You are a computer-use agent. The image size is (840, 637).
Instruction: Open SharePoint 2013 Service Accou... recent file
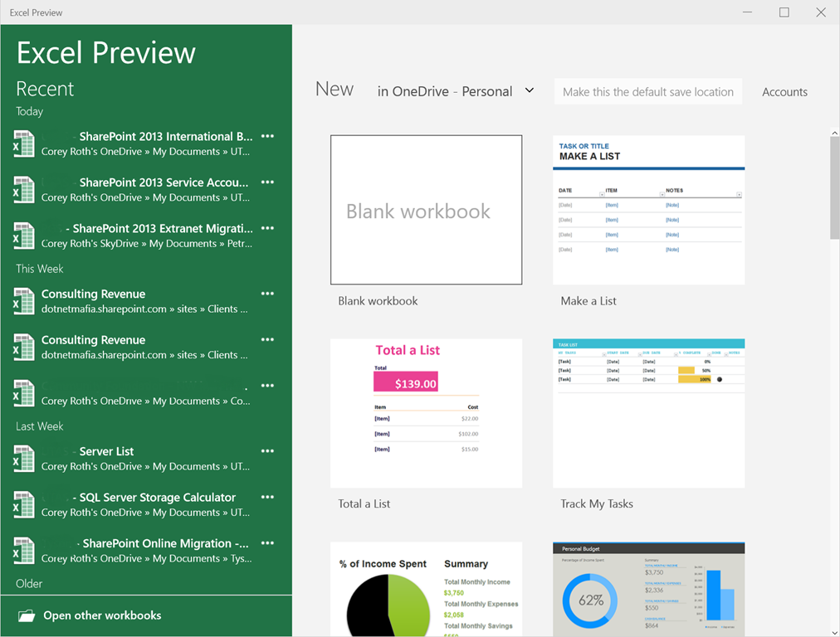point(146,189)
